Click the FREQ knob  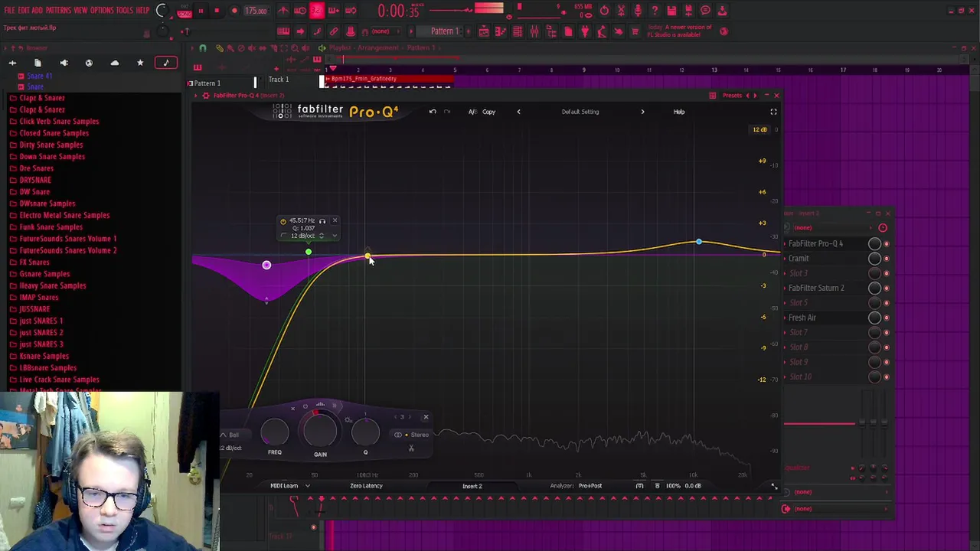click(275, 432)
